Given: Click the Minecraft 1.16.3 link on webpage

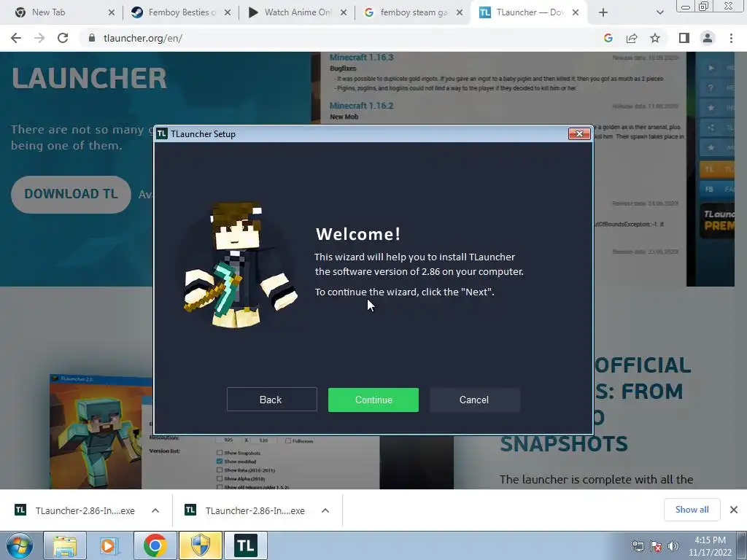Looking at the screenshot, I should click(361, 58).
